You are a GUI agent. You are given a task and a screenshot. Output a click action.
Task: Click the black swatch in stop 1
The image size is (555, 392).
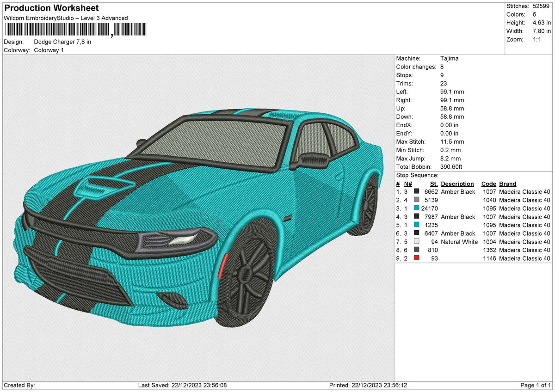(x=417, y=192)
